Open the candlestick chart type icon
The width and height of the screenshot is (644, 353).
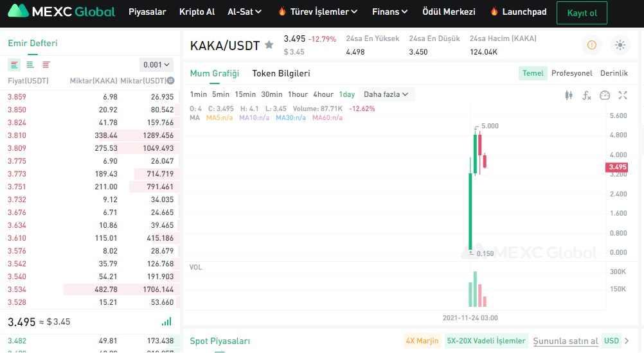tap(569, 96)
